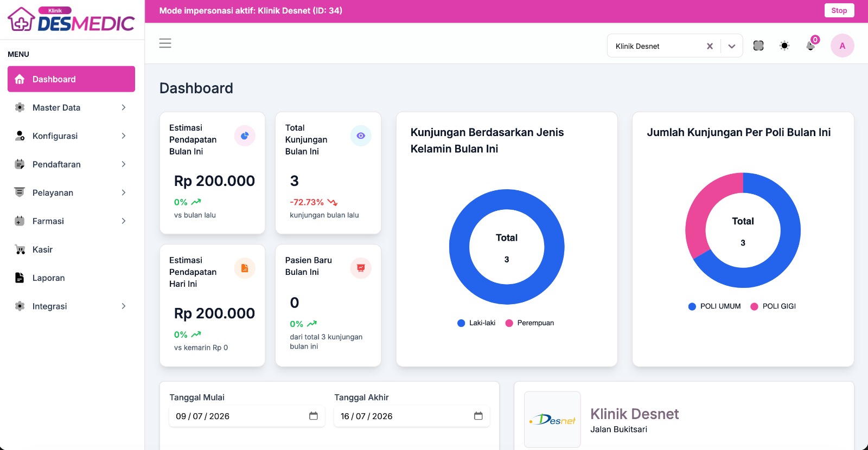This screenshot has width=868, height=450.
Task: Open the Laporan menu item
Action: pyautogui.click(x=71, y=278)
